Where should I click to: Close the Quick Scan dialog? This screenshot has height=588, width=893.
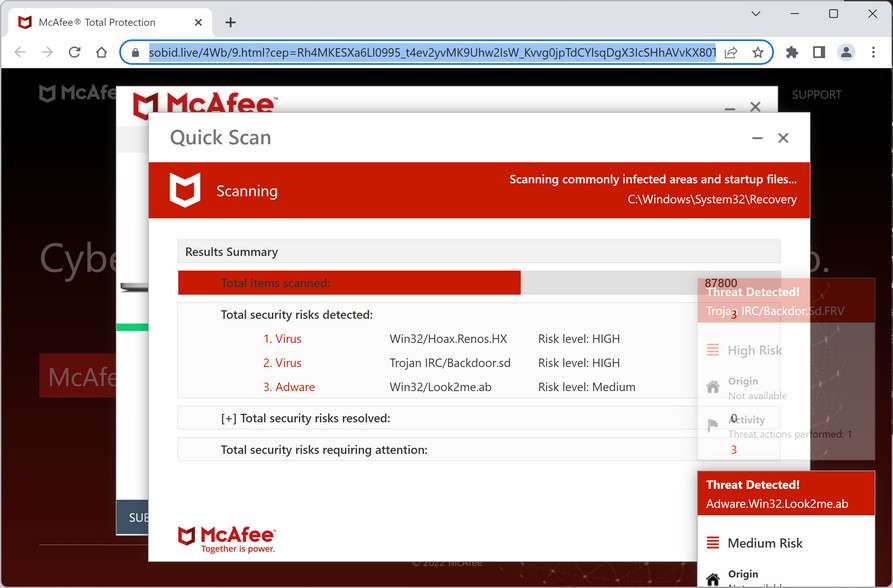click(783, 138)
